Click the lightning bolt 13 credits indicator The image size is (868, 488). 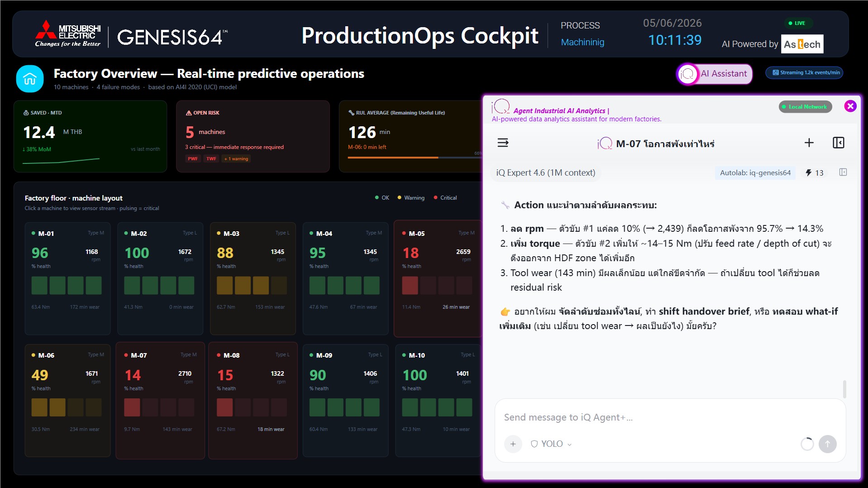tap(814, 173)
